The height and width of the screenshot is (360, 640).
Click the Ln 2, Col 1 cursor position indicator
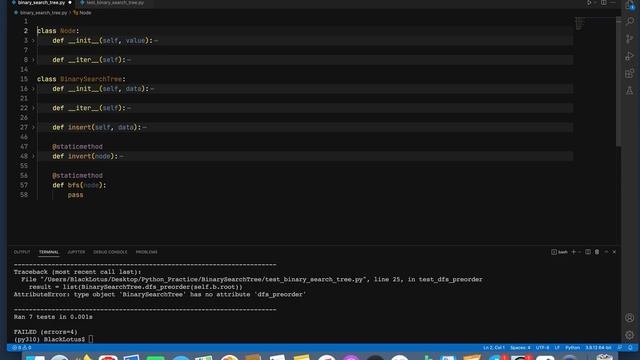coord(494,347)
